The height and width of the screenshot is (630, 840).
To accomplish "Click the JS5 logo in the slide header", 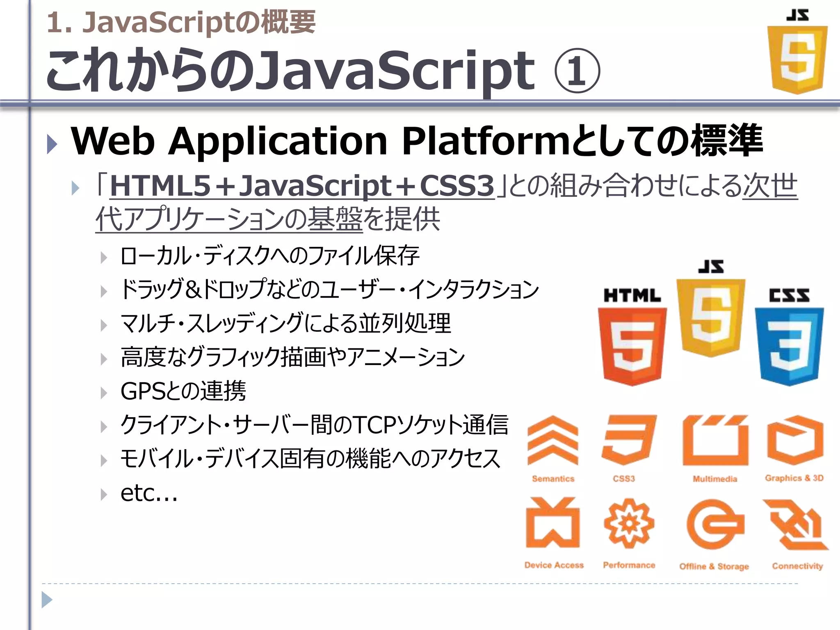I will 797,52.
